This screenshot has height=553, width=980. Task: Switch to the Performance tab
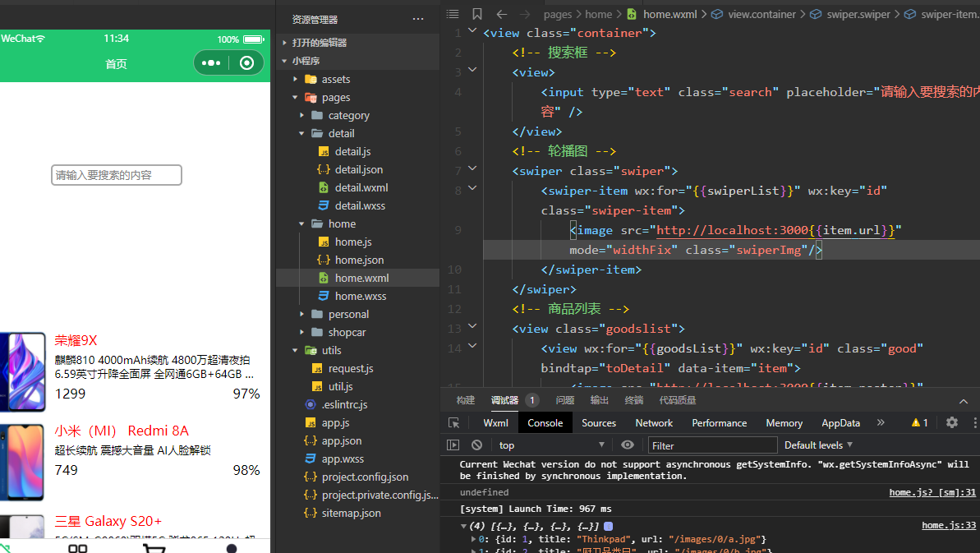click(719, 423)
